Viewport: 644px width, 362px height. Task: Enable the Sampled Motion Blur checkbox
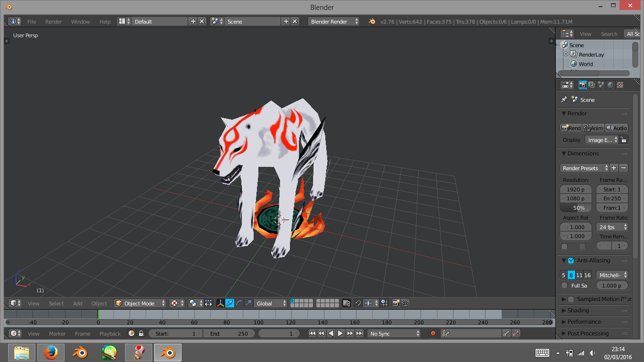click(571, 299)
